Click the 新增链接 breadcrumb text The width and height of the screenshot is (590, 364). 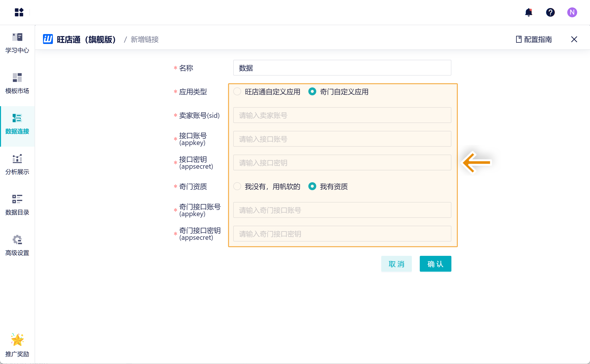145,40
